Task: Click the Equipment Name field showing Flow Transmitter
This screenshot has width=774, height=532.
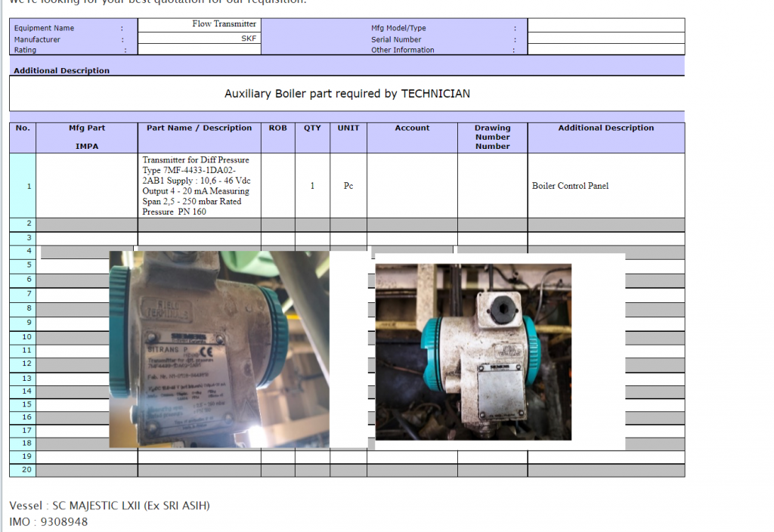Action: (199, 24)
